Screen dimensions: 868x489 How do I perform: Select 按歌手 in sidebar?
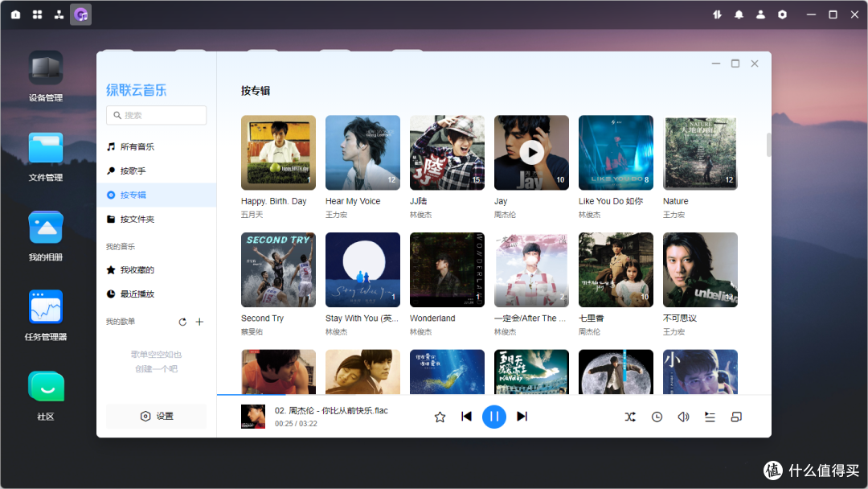point(156,171)
